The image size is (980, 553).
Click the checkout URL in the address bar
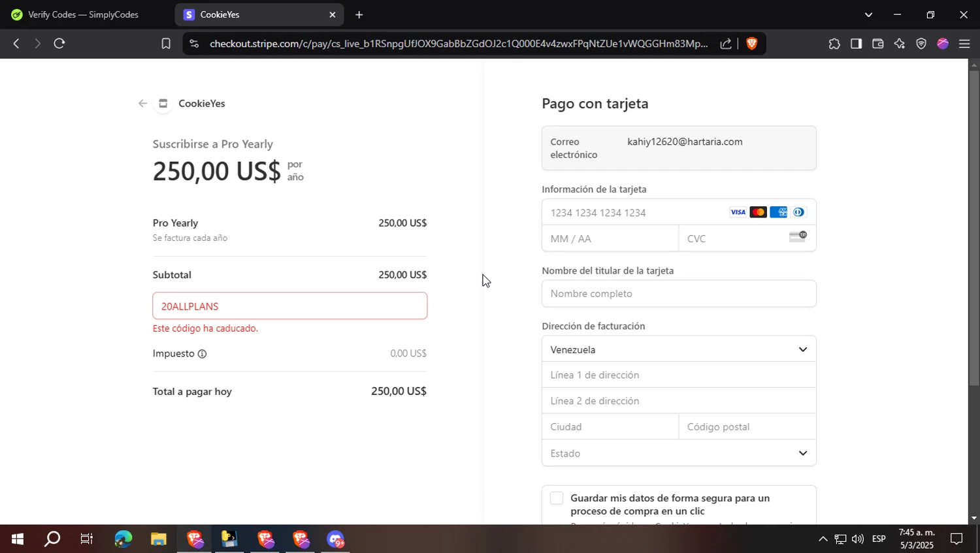pyautogui.click(x=459, y=44)
